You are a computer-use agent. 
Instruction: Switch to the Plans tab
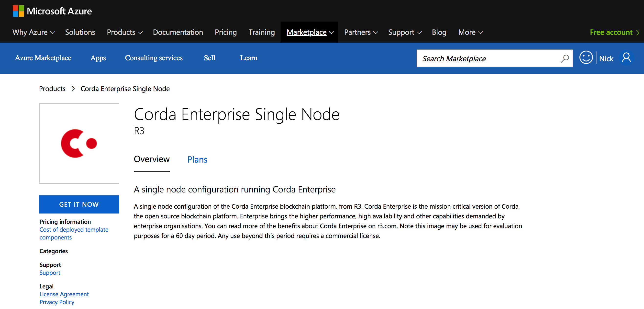coord(197,159)
